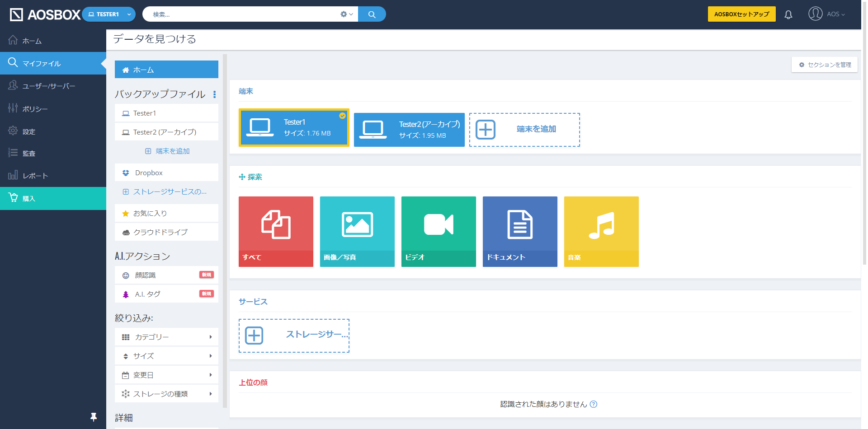Select マイファイル in the sidebar

(x=53, y=63)
